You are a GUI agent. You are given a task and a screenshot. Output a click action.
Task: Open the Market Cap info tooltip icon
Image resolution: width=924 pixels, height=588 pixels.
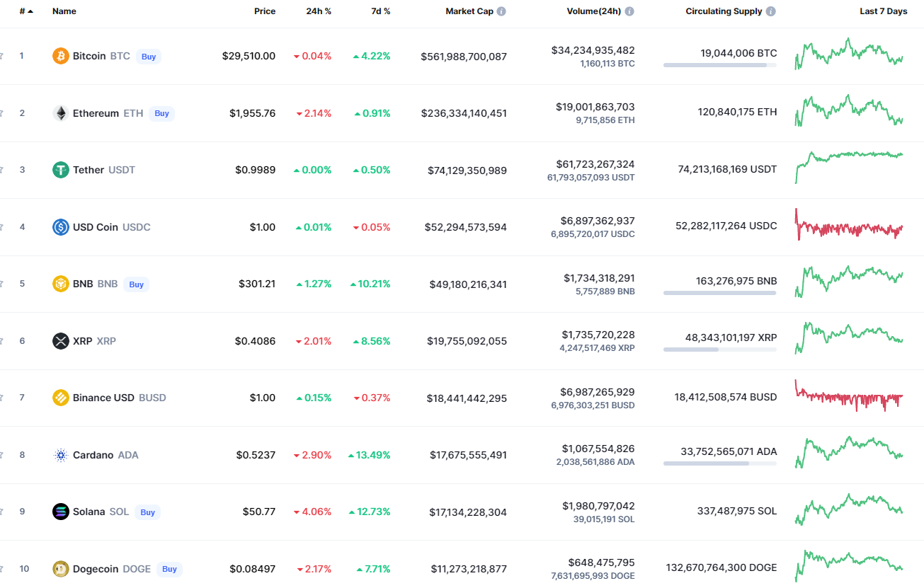click(501, 11)
